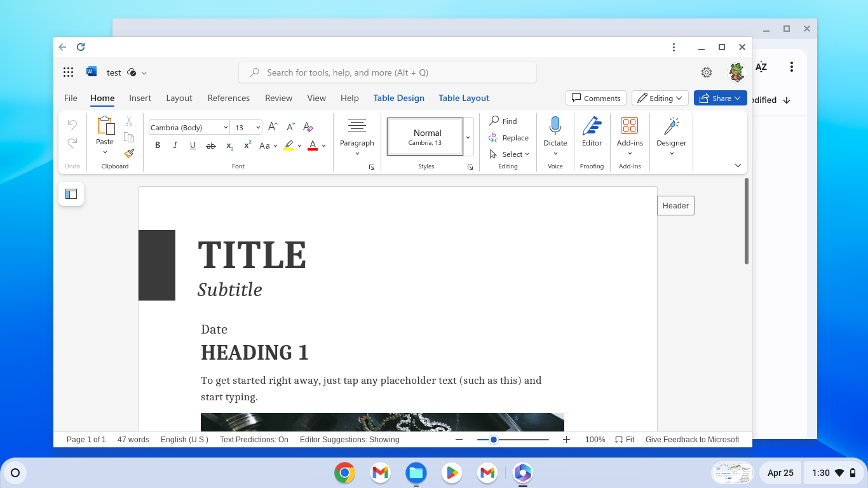Image resolution: width=868 pixels, height=488 pixels.
Task: Click the Comments button
Action: click(595, 98)
